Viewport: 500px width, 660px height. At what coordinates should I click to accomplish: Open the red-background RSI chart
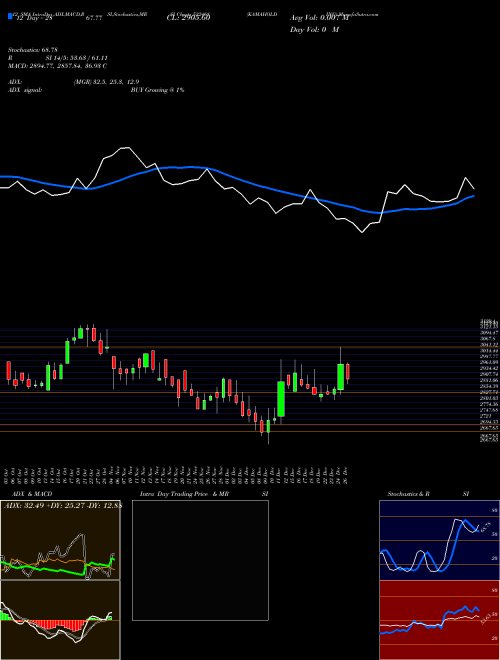tap(439, 620)
